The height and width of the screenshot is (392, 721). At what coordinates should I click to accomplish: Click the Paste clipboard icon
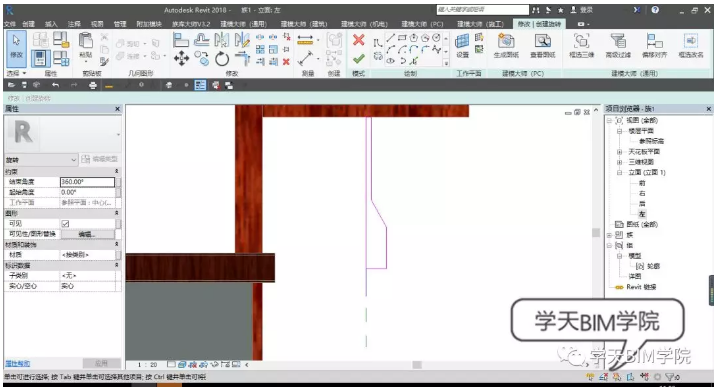click(x=86, y=45)
